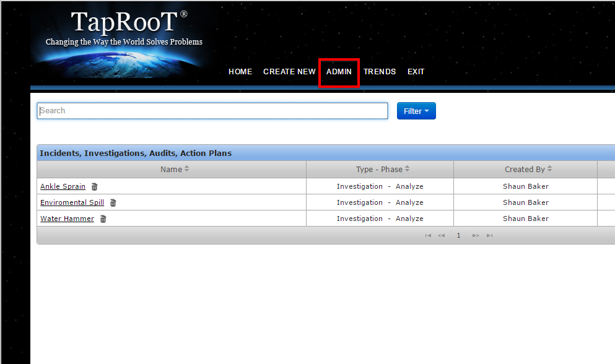Go to the previous page of results

pos(442,235)
